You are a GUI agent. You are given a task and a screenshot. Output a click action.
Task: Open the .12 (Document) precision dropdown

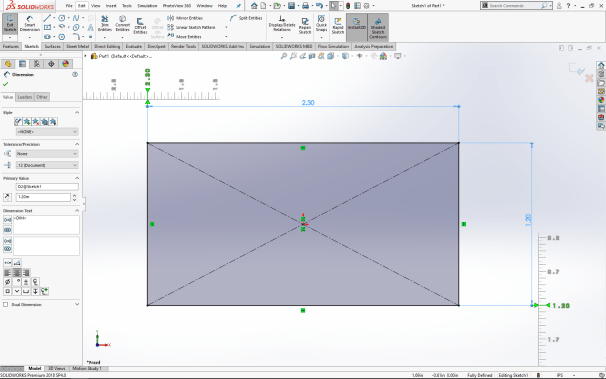(47, 165)
